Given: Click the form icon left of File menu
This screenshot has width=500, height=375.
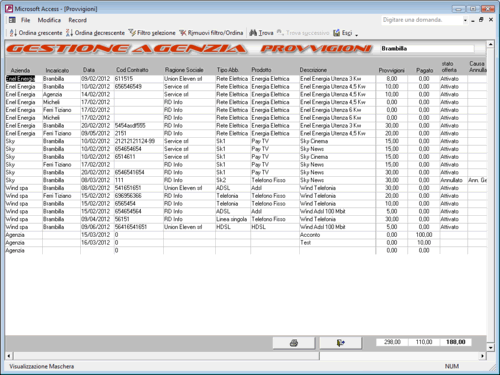Looking at the screenshot, I should coord(12,20).
